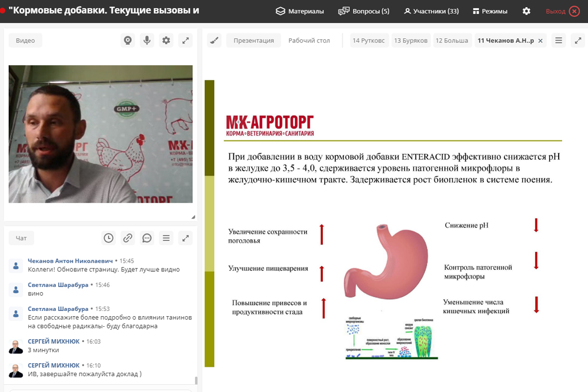Click Светлана Шарабура on the 15:53 message
This screenshot has width=588, height=392.
tap(58, 309)
